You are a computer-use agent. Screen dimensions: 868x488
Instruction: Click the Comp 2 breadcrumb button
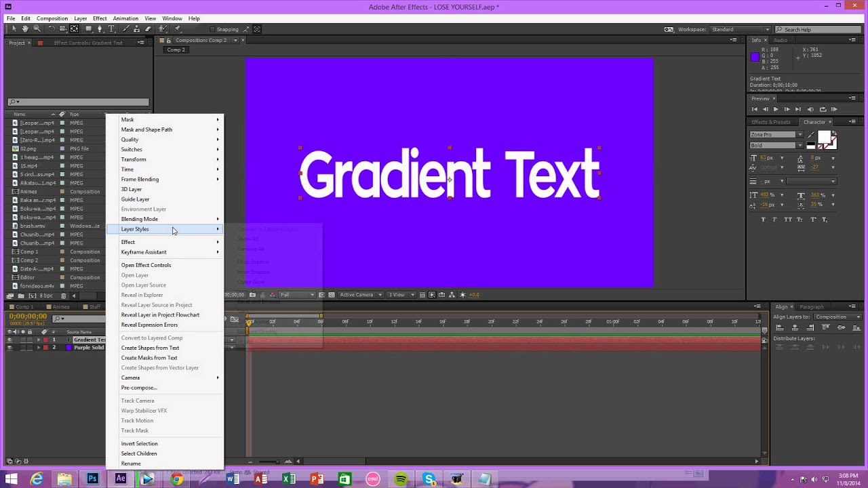pyautogui.click(x=176, y=49)
